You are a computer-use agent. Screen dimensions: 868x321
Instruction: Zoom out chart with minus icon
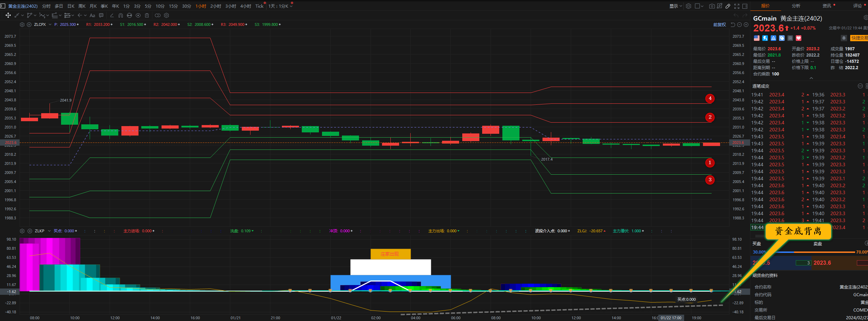739,25
